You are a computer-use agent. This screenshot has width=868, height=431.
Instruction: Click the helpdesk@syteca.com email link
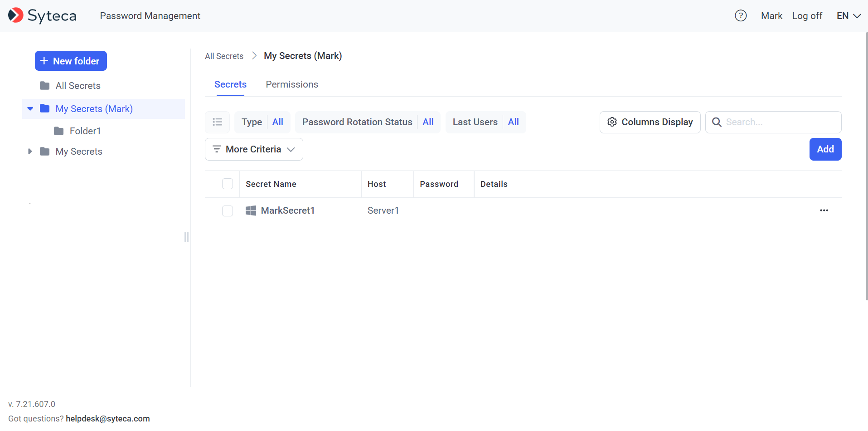[x=108, y=419]
